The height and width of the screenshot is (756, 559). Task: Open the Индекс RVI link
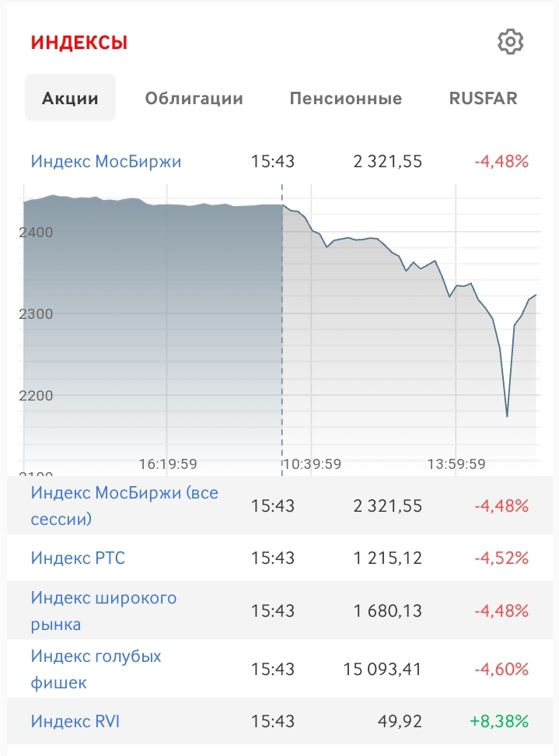[75, 721]
